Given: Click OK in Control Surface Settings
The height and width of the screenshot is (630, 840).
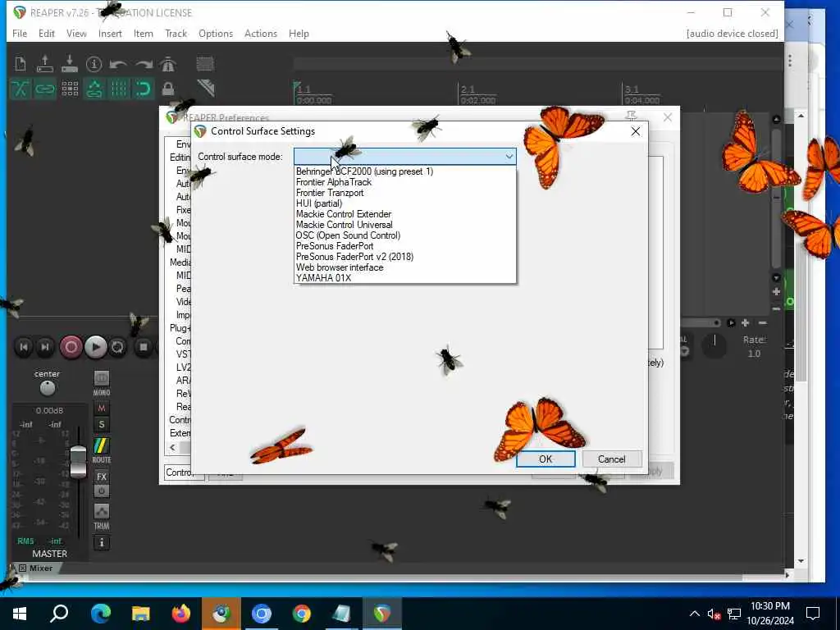Looking at the screenshot, I should pos(546,459).
